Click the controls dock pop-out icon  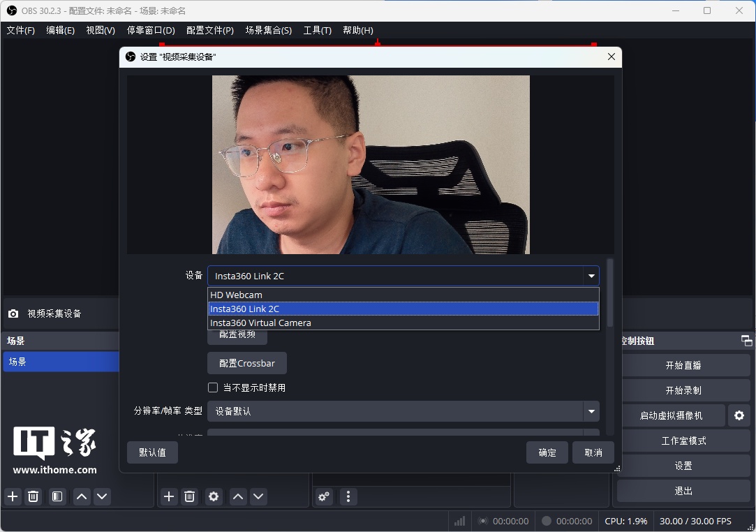[746, 341]
